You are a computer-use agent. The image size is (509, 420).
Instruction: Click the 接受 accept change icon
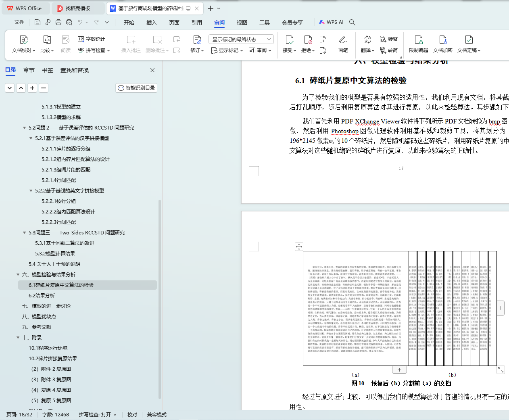click(x=289, y=40)
